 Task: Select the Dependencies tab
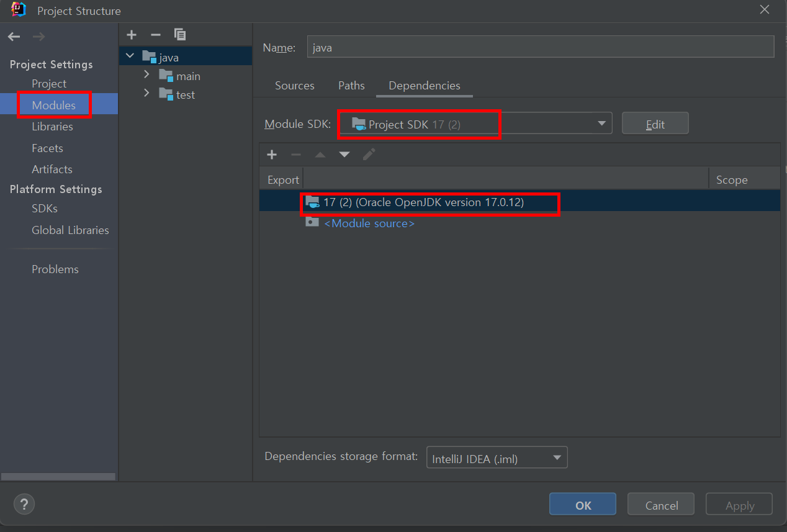(425, 86)
